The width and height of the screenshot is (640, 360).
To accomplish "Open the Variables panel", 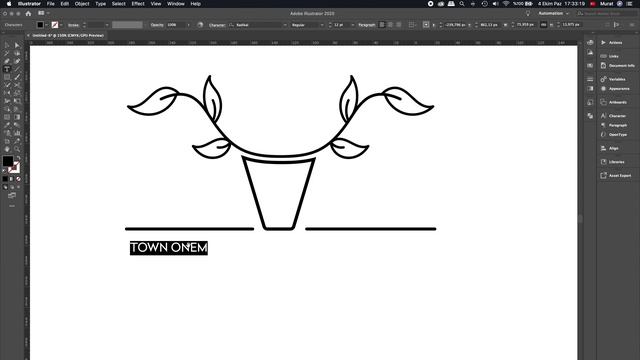I will click(x=617, y=79).
